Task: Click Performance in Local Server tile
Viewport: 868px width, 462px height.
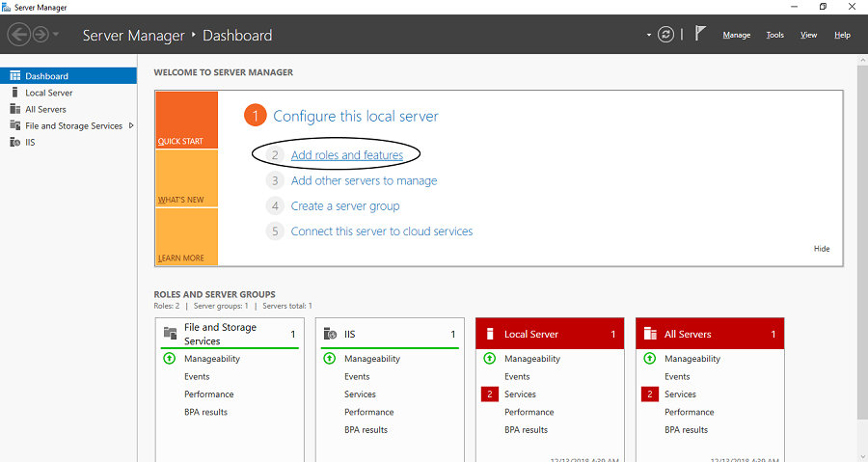Action: click(x=529, y=412)
